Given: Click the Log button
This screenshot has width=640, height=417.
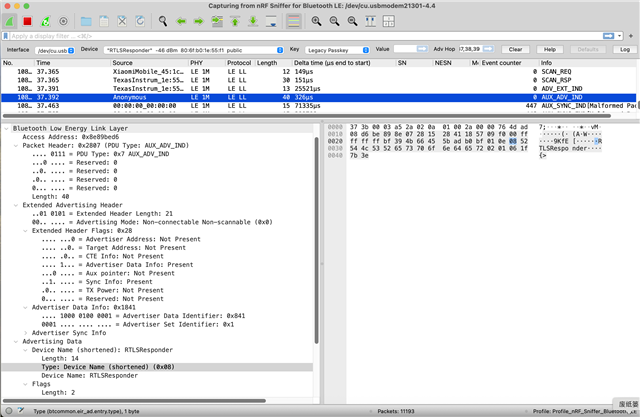Looking at the screenshot, I should [624, 49].
